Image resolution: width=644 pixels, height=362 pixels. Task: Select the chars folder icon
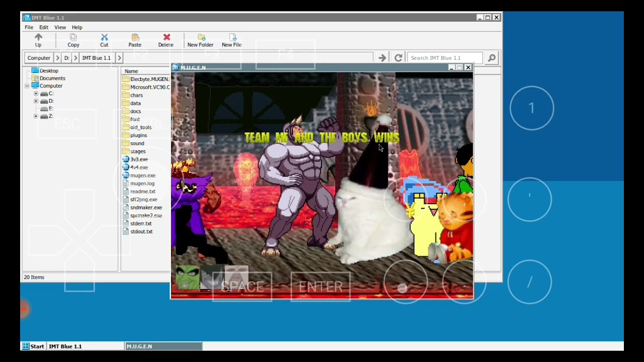(x=126, y=95)
